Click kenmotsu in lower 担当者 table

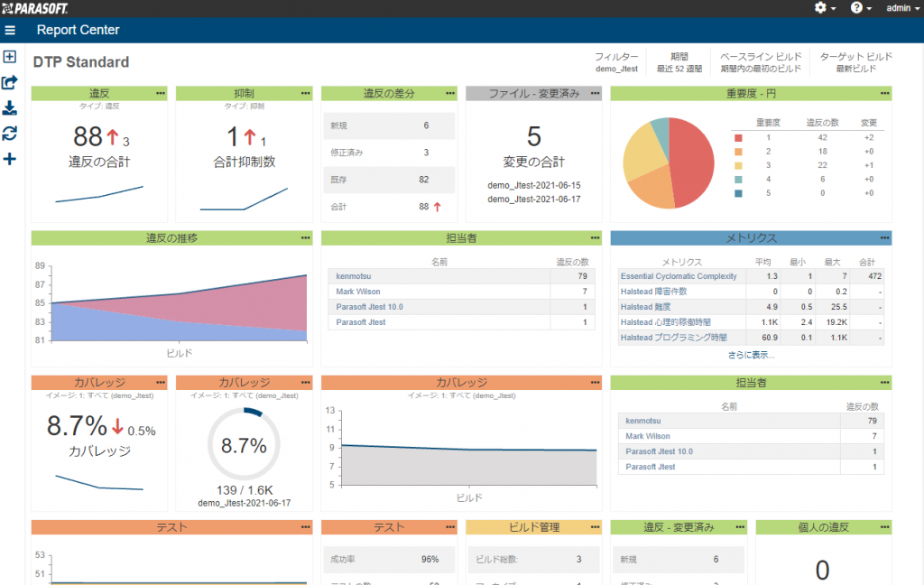pos(642,421)
